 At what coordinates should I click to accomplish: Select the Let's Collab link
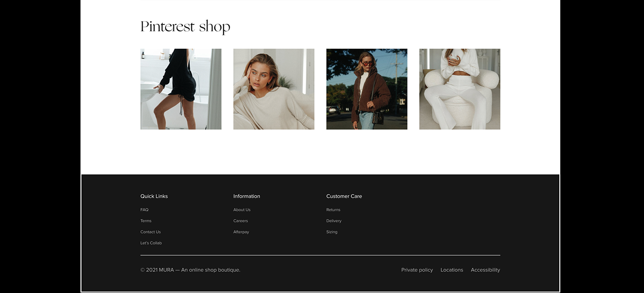tap(151, 243)
